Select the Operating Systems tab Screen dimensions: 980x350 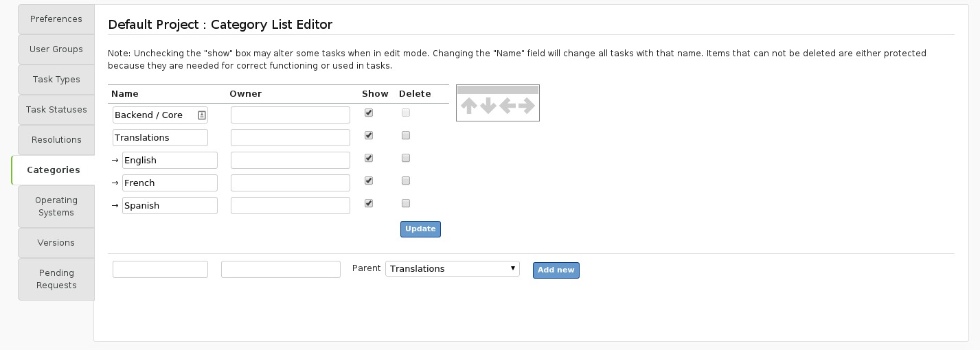point(56,206)
